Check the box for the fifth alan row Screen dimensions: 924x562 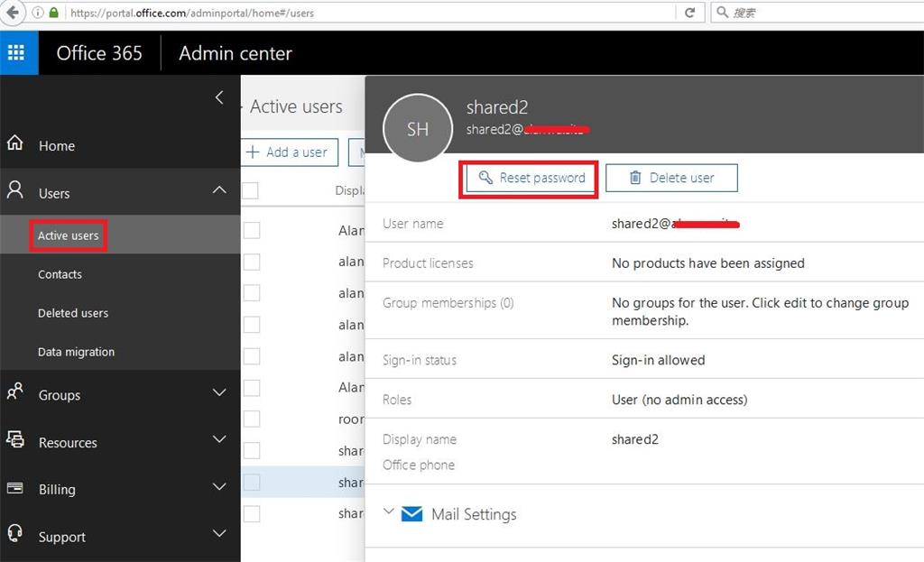[252, 355]
